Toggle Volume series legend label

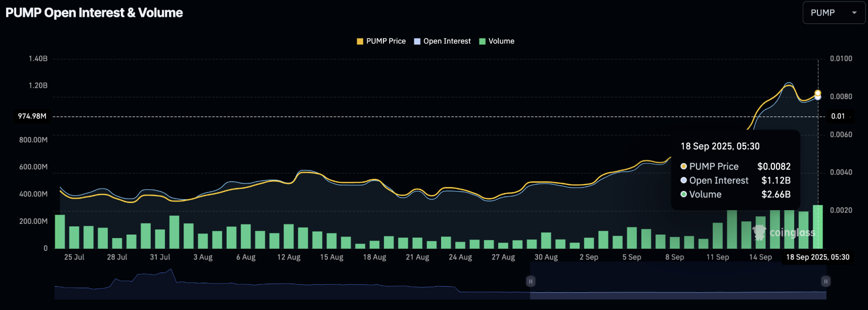501,41
